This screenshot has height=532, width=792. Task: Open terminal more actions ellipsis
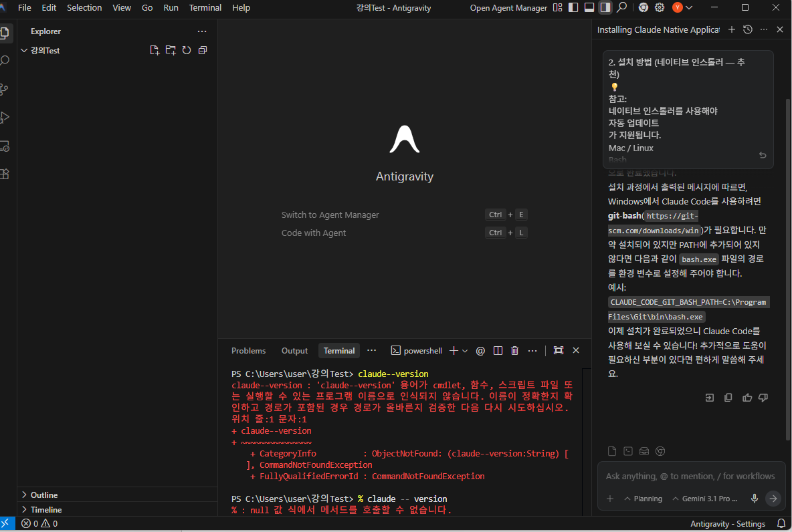532,351
